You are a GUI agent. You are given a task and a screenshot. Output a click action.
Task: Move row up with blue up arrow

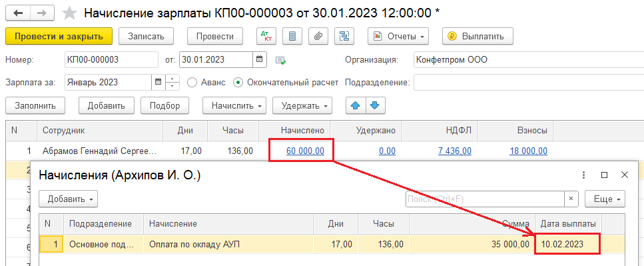[356, 105]
